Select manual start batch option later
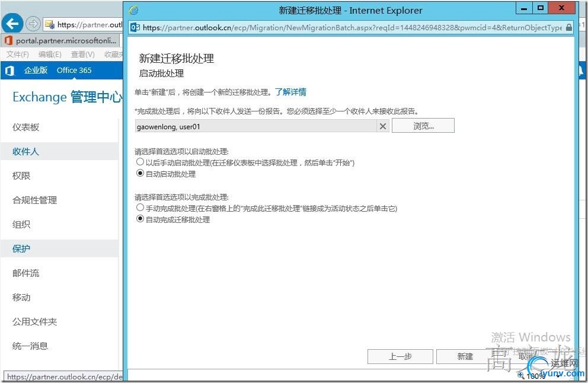Image resolution: width=588 pixels, height=383 pixels. point(140,162)
